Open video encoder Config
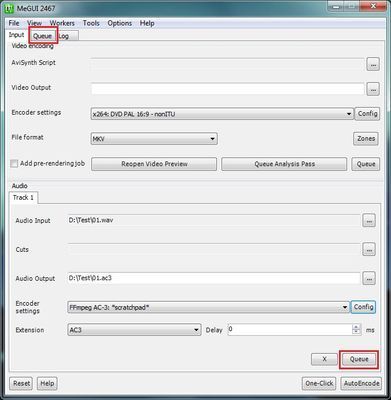The width and height of the screenshot is (391, 400). point(367,114)
